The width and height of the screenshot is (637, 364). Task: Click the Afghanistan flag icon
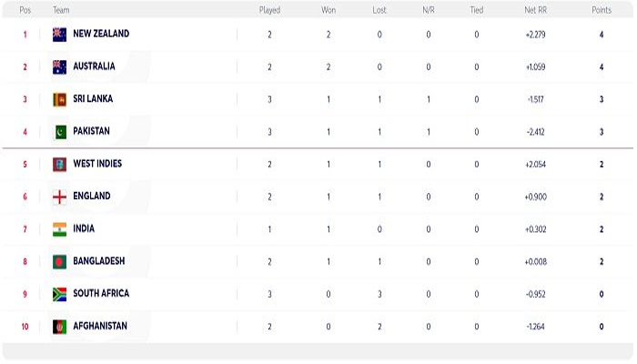click(60, 327)
